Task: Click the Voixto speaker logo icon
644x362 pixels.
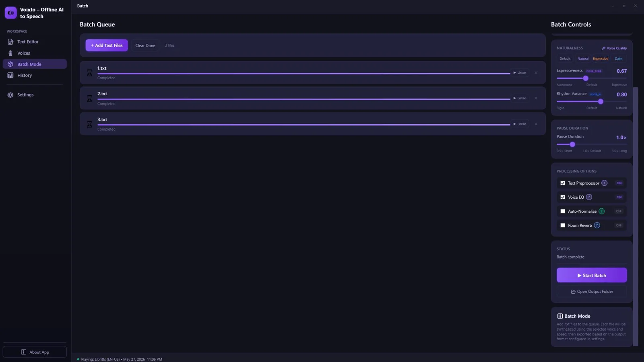Action: click(x=11, y=13)
